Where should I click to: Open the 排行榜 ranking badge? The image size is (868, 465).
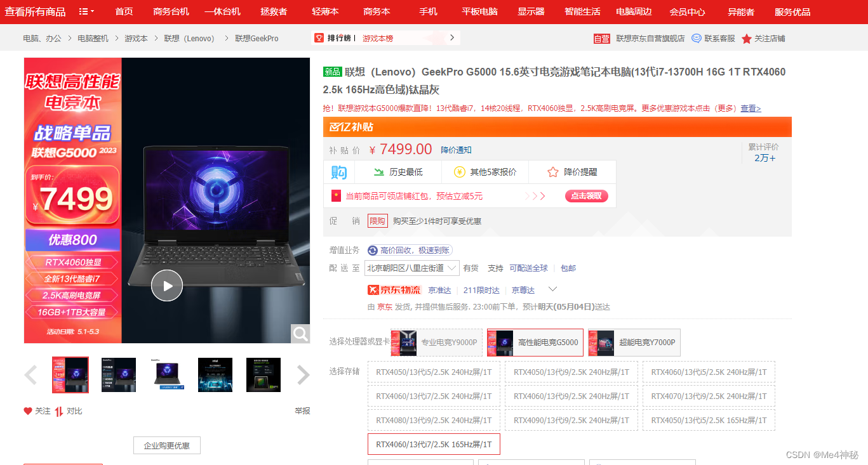pyautogui.click(x=335, y=38)
